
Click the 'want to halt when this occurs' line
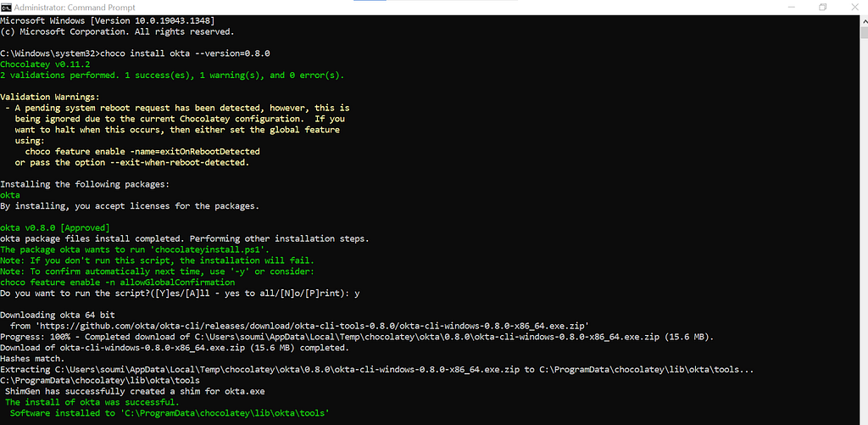pos(177,130)
